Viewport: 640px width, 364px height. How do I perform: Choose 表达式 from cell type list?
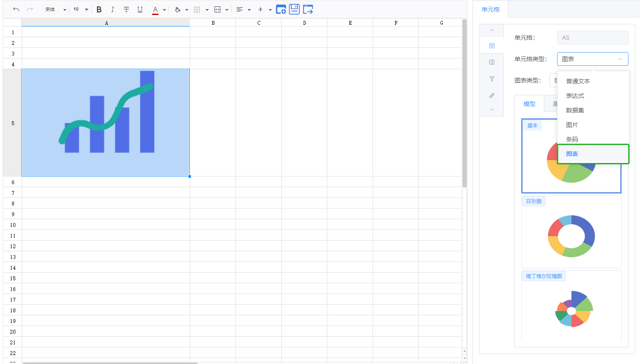[x=593, y=96]
